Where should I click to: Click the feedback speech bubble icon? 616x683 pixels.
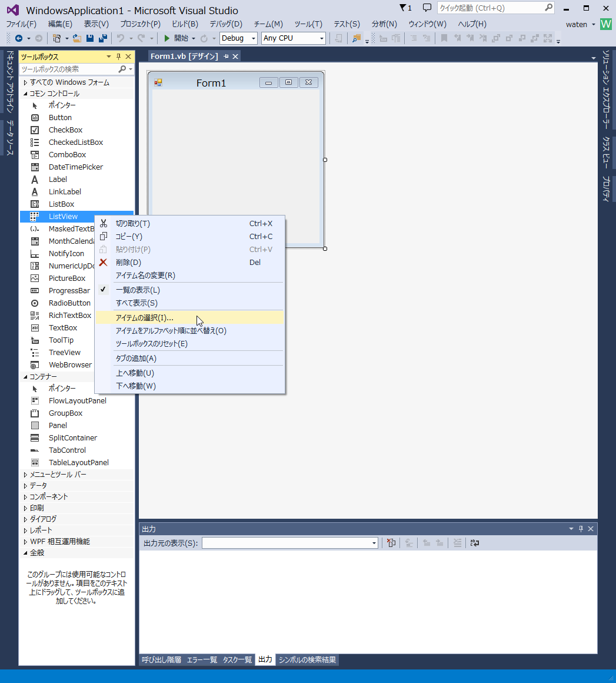click(427, 8)
